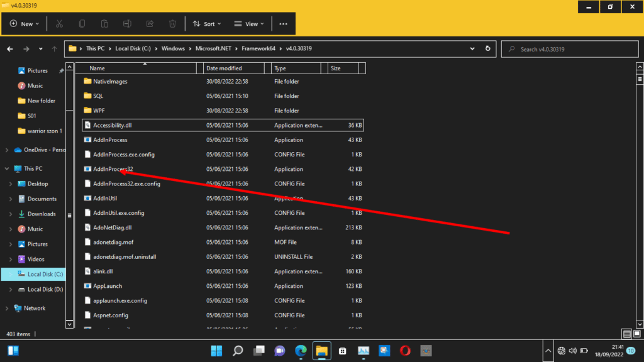Open taskbar Search magnifier
This screenshot has height=362, width=644.
coord(238,351)
